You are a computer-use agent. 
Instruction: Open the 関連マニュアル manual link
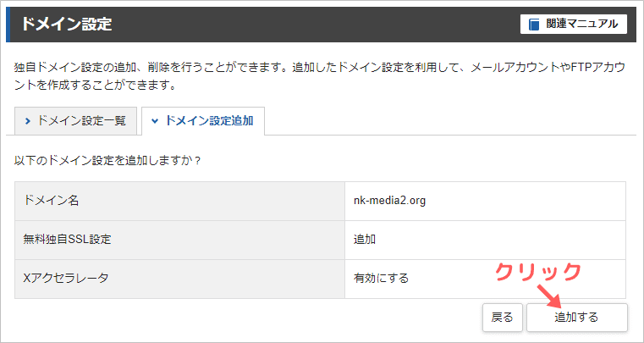574,25
